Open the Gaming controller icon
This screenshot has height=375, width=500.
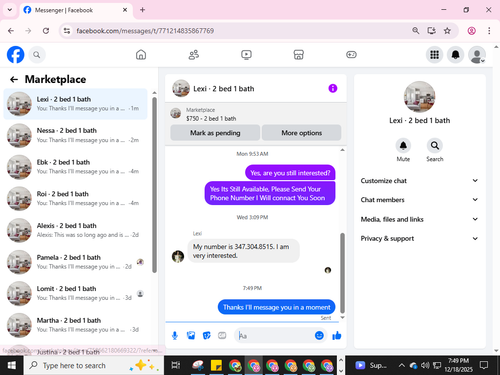tap(351, 55)
